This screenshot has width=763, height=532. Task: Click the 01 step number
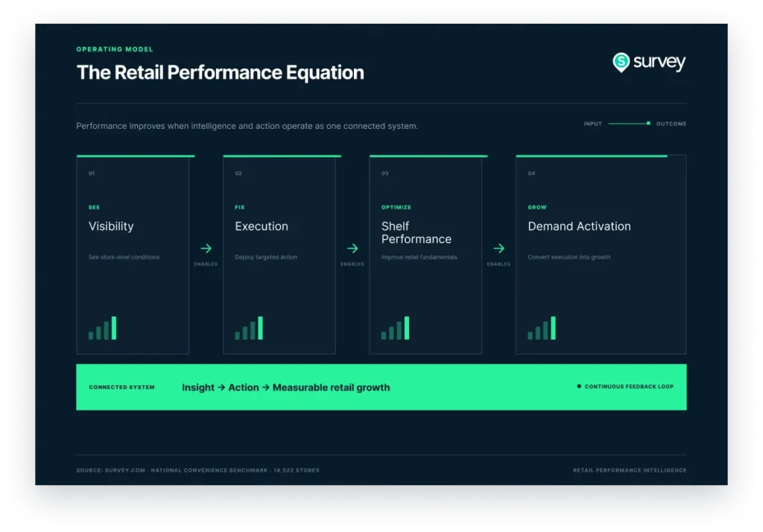(x=92, y=174)
